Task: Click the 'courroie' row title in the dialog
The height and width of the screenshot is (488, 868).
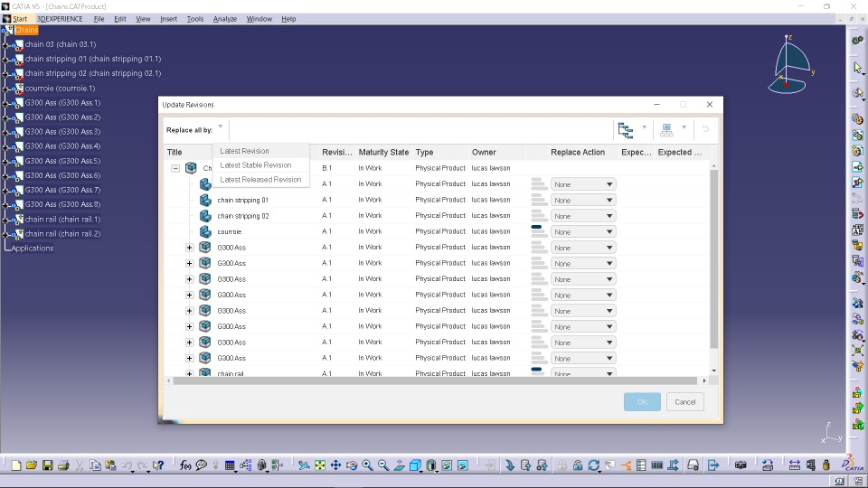Action: tap(229, 232)
